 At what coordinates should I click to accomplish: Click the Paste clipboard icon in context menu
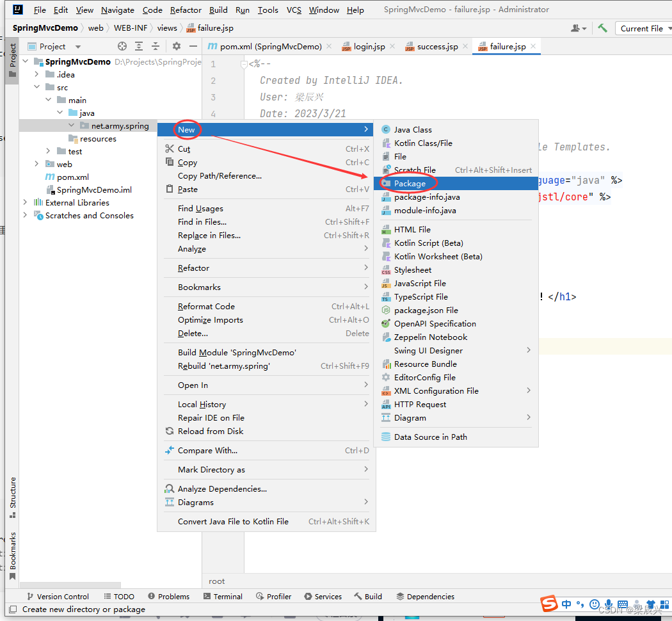(170, 189)
